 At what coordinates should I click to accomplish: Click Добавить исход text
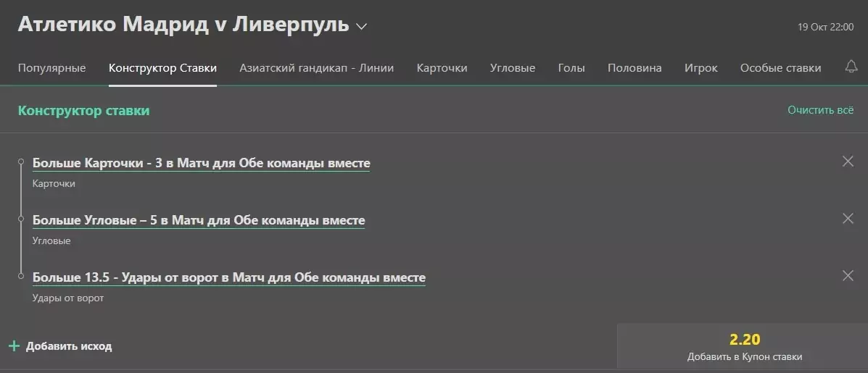tap(69, 346)
